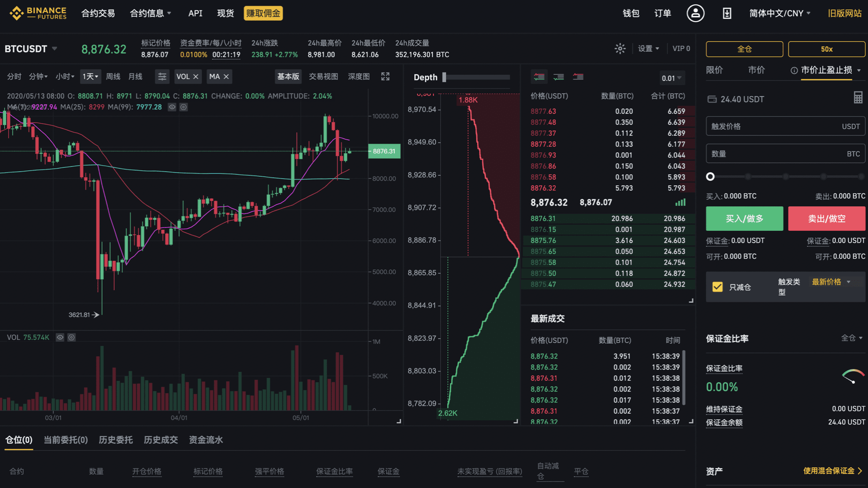Open the 小时 hour interval dropdown

click(65, 77)
